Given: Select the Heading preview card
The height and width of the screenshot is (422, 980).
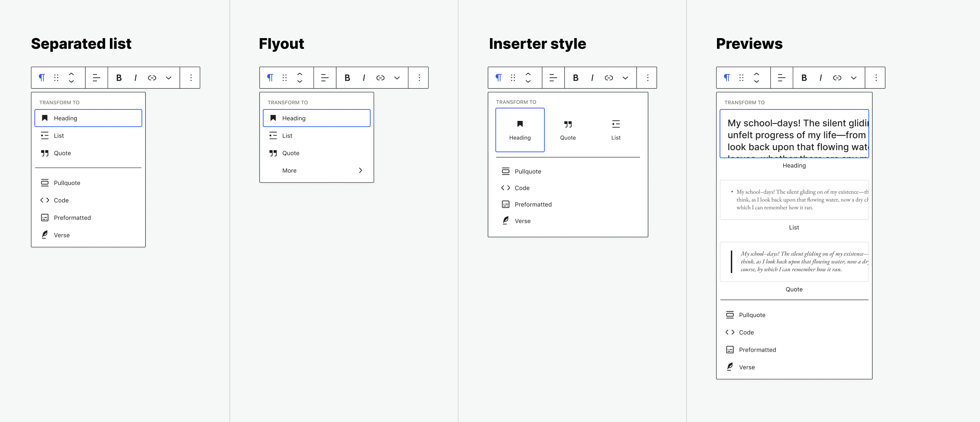Looking at the screenshot, I should (794, 134).
